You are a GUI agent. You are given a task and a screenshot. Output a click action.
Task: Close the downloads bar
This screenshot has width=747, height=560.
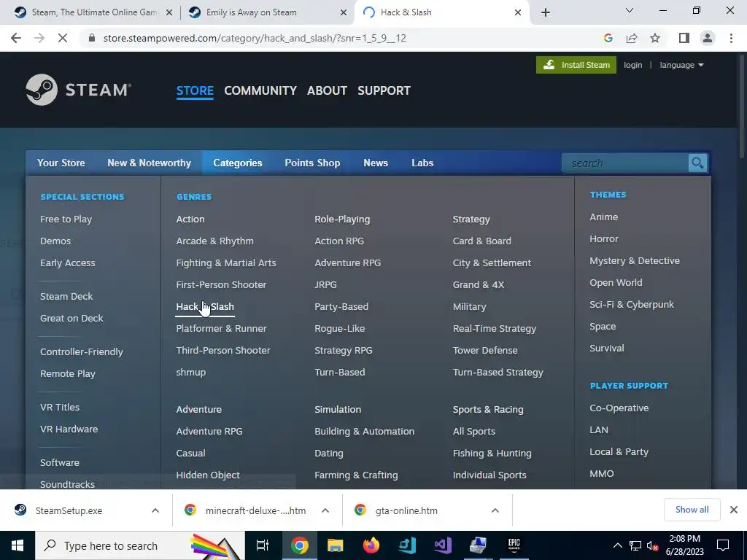(734, 510)
